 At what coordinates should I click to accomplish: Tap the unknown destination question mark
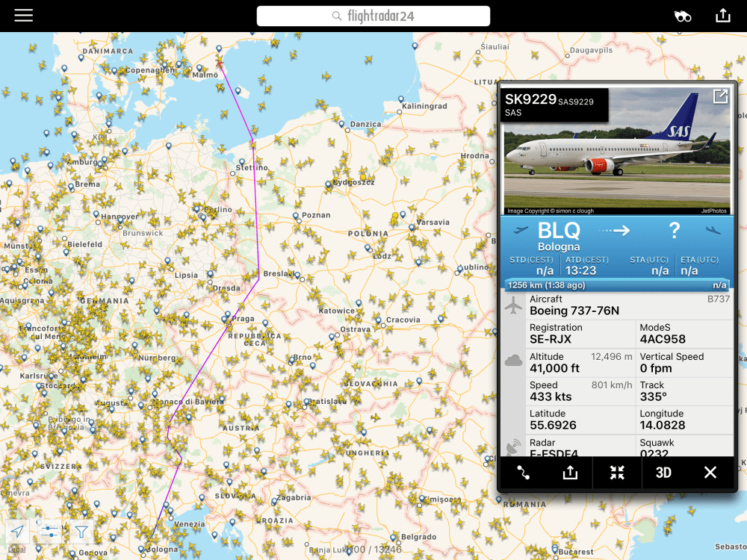[674, 231]
